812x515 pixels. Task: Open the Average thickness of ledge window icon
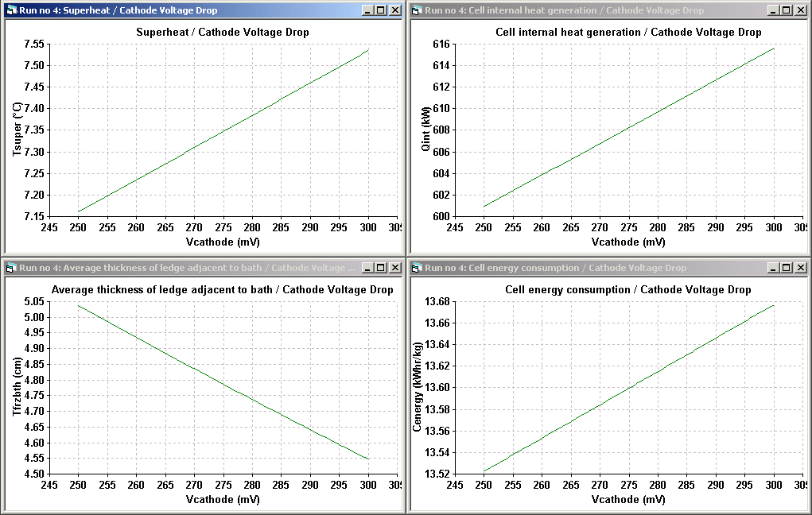click(11, 268)
